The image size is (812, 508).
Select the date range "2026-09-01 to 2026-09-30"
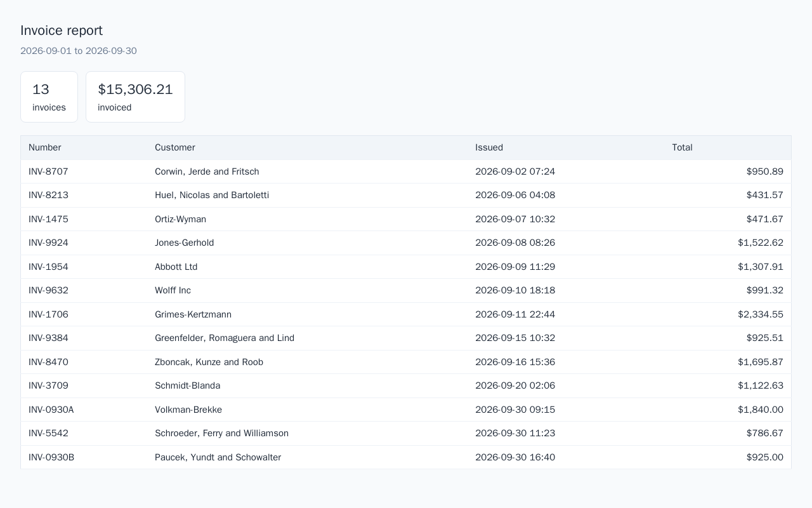(x=79, y=51)
